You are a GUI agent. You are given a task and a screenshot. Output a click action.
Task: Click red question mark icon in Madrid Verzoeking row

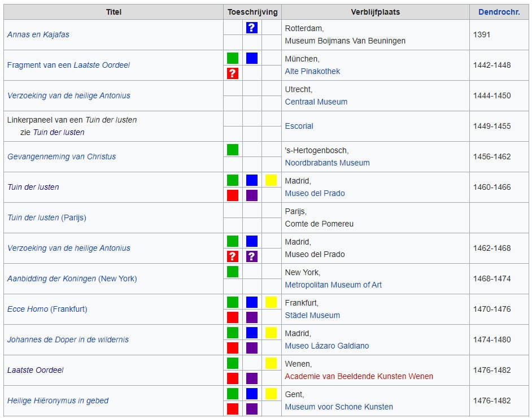coord(233,256)
